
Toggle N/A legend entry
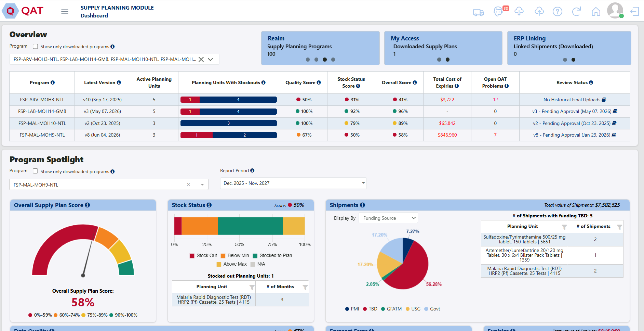(x=258, y=264)
